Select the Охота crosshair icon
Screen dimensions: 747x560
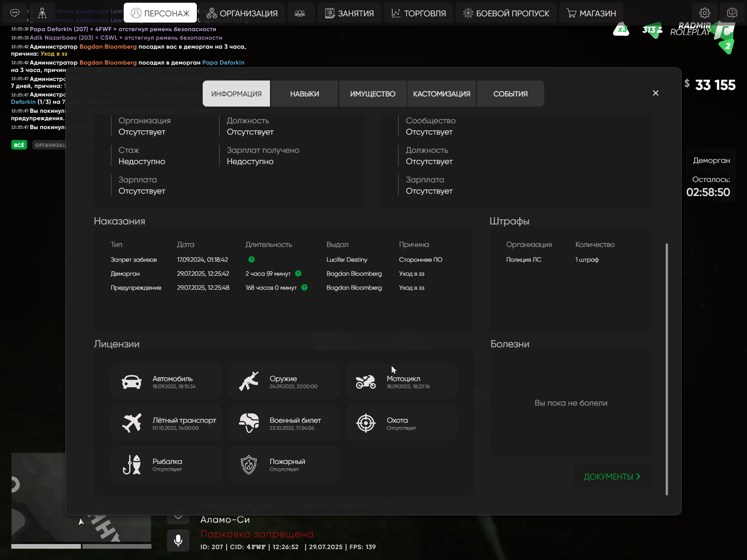[x=366, y=423]
